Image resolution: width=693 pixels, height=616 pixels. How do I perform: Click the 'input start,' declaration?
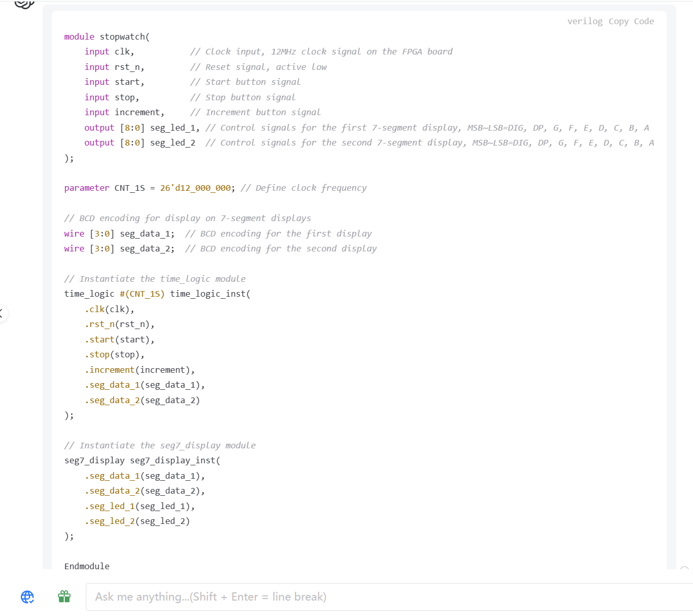115,82
